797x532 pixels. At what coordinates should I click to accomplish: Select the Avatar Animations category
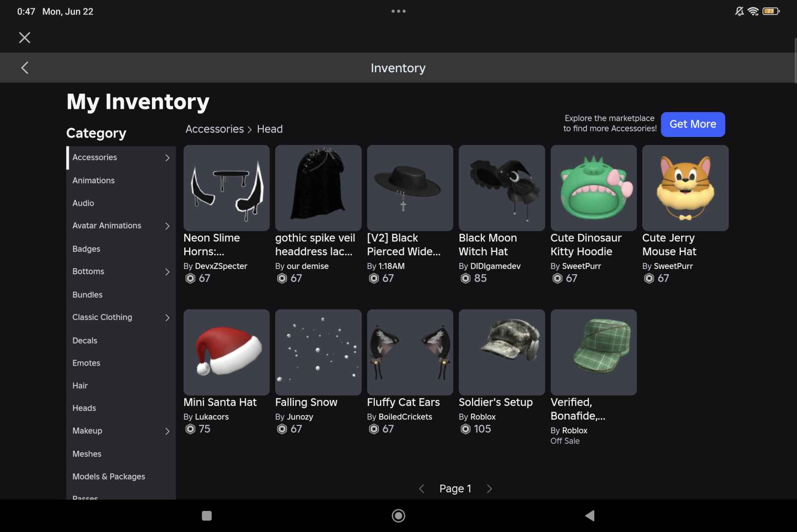click(x=121, y=226)
